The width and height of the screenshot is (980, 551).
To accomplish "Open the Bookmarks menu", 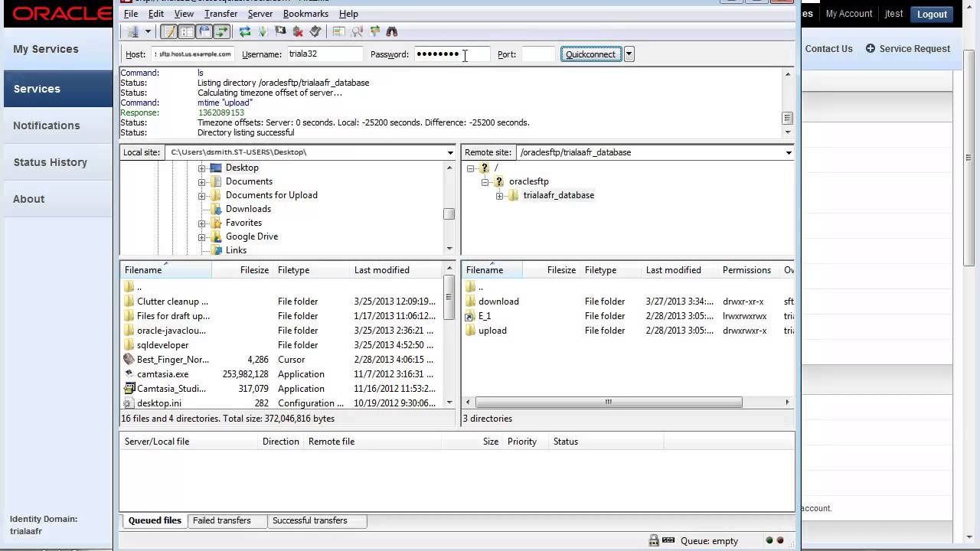I will [x=305, y=14].
